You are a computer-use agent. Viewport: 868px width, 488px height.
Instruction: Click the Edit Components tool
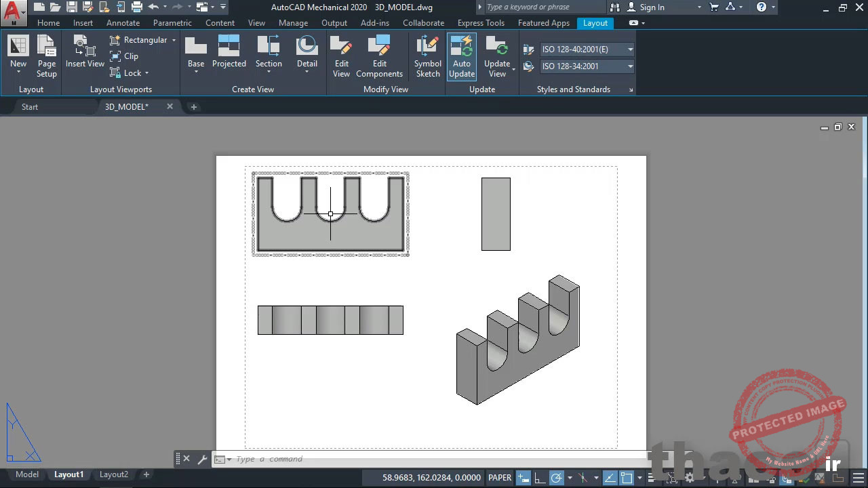(379, 56)
